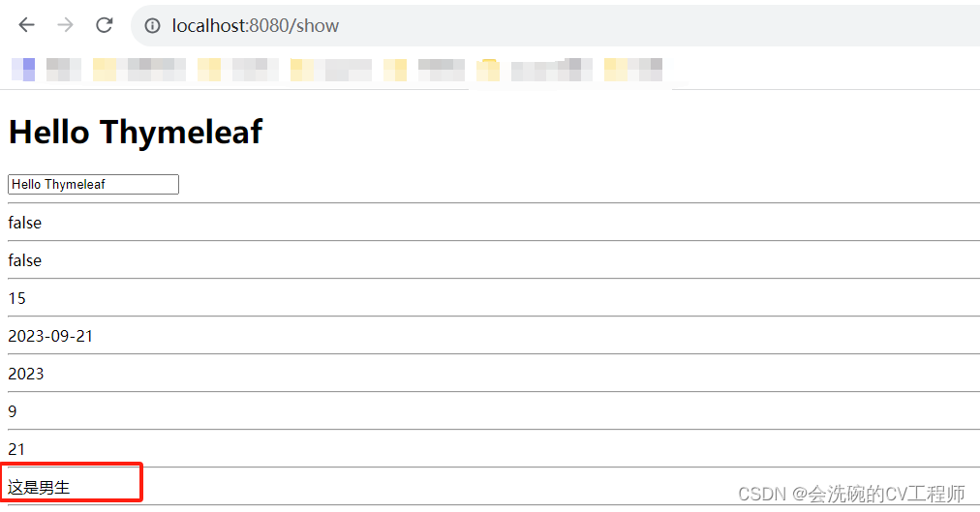
Task: Click the month value 9
Action: coord(13,411)
